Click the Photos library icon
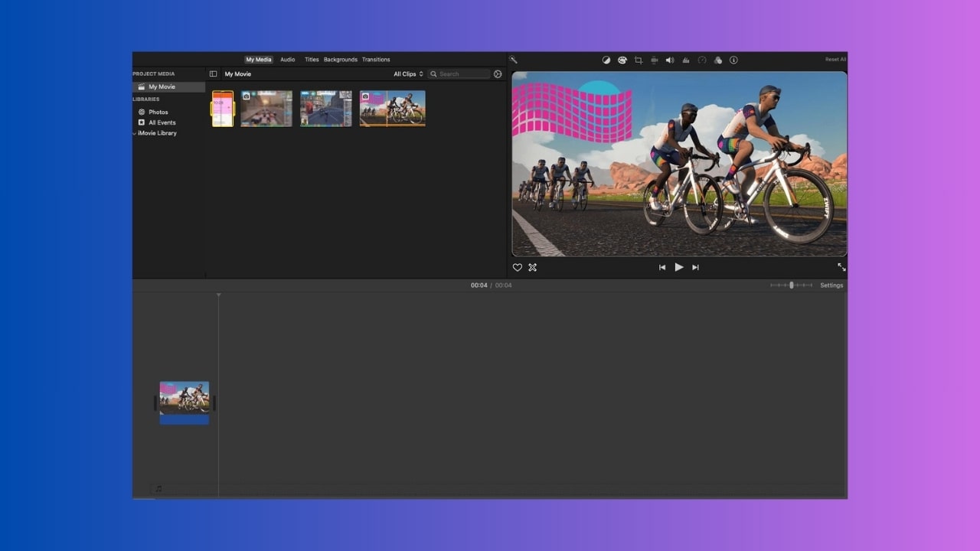The height and width of the screenshot is (551, 980). tap(142, 112)
